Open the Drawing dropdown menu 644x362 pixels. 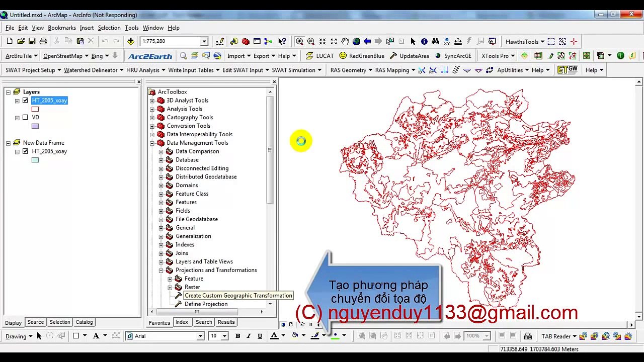click(19, 336)
